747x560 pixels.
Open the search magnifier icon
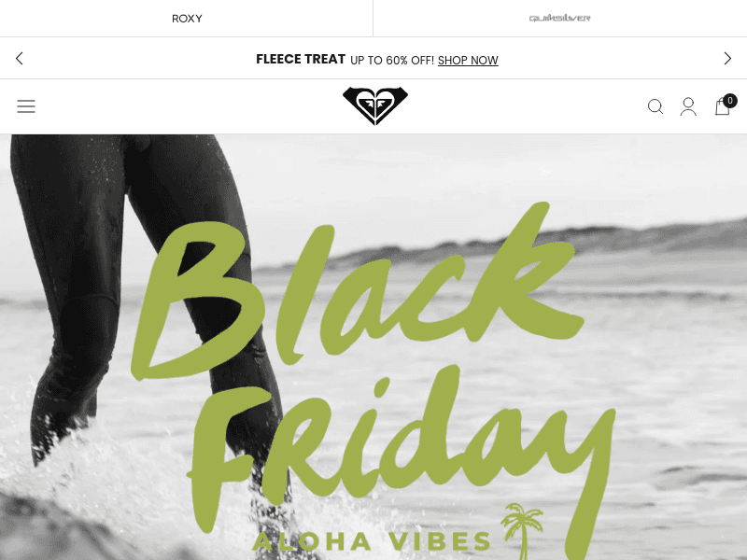655,106
